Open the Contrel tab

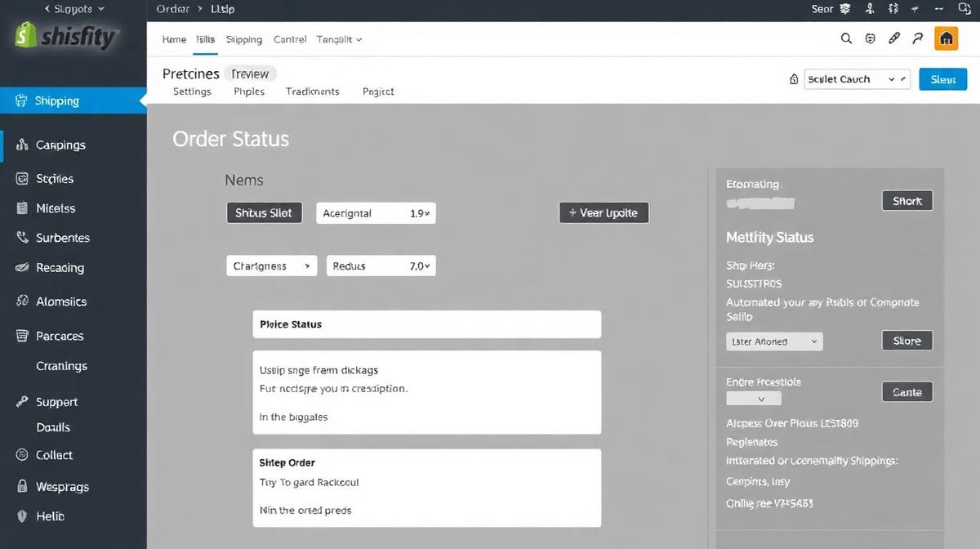pos(290,39)
